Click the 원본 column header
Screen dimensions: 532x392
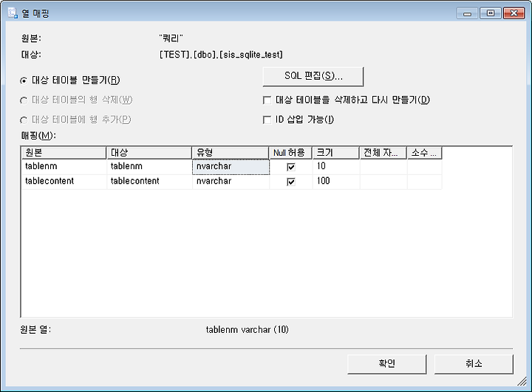[x=64, y=153]
